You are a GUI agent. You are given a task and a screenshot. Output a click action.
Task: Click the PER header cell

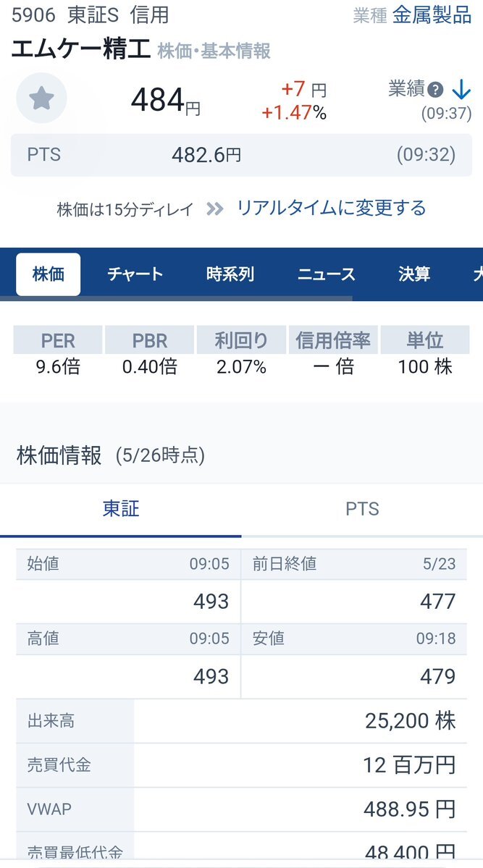click(58, 340)
